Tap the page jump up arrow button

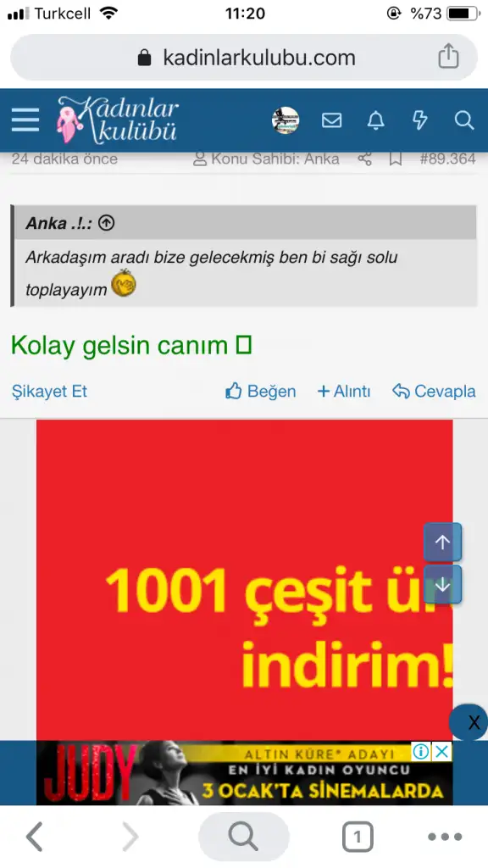442,542
